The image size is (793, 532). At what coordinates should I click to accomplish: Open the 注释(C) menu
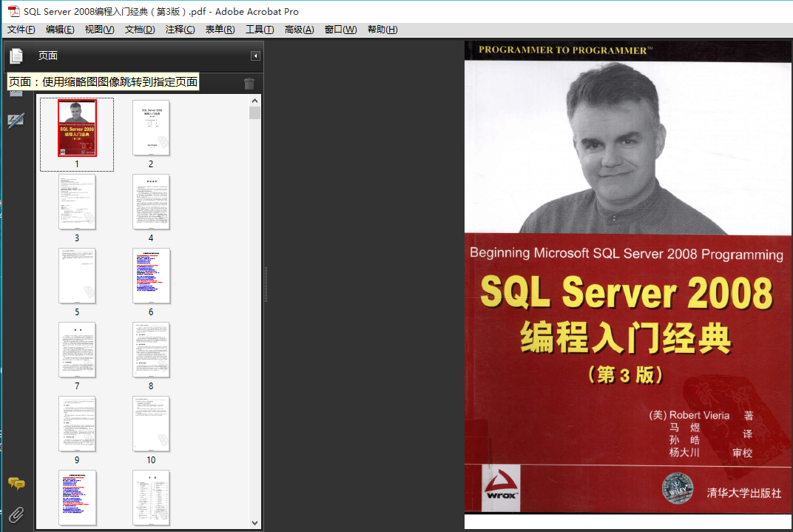click(180, 30)
